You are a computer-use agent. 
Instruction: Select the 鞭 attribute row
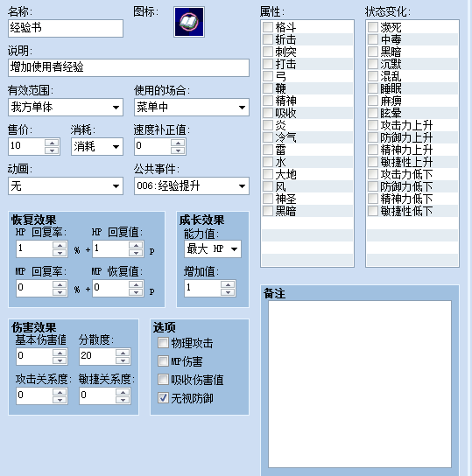[307, 88]
